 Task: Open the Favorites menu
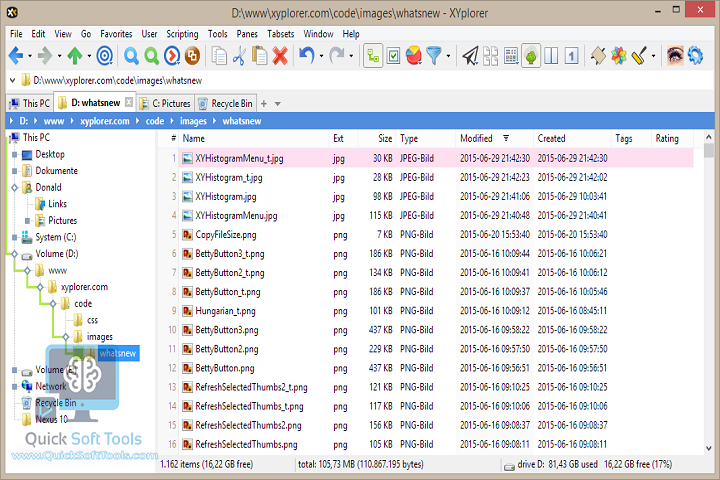point(116,34)
